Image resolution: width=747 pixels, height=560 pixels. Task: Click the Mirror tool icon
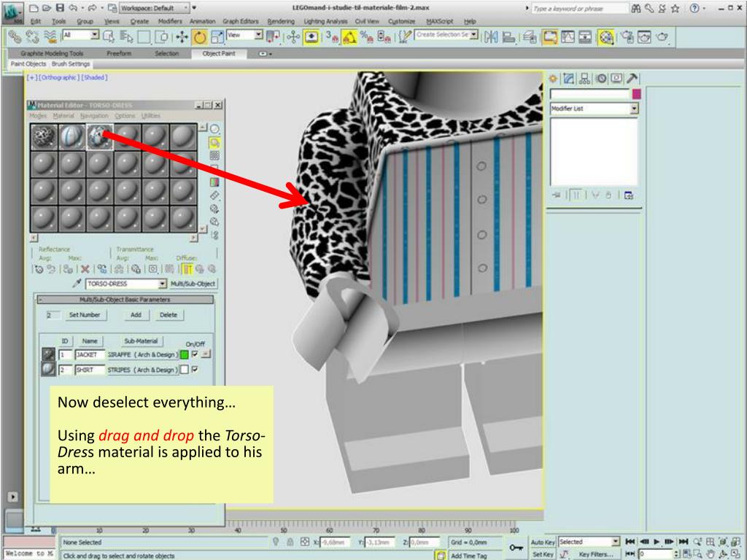[x=491, y=37]
